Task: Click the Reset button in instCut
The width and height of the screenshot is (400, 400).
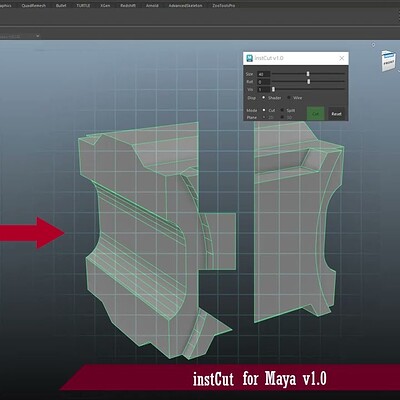Action: coord(336,114)
